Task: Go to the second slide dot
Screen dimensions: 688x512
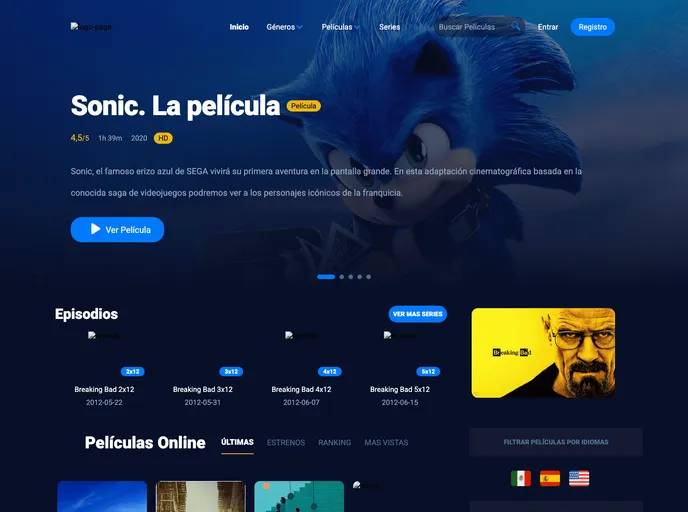Action: pyautogui.click(x=342, y=277)
